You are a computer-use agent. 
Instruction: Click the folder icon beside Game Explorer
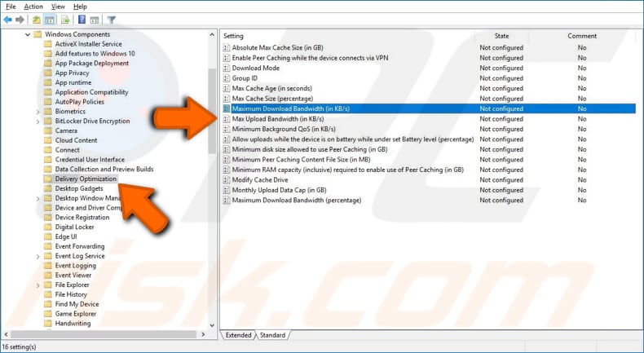(48, 314)
